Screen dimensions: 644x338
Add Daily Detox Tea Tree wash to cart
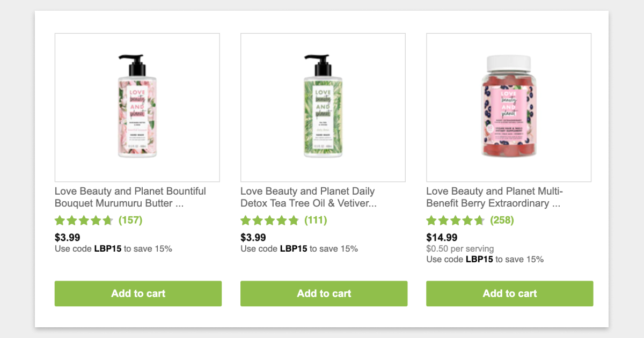pos(324,293)
